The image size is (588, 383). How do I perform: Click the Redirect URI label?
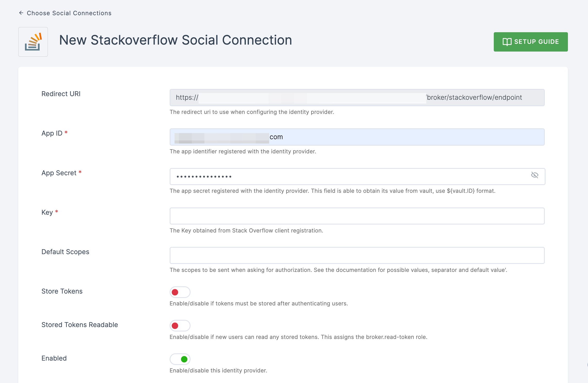tap(61, 94)
